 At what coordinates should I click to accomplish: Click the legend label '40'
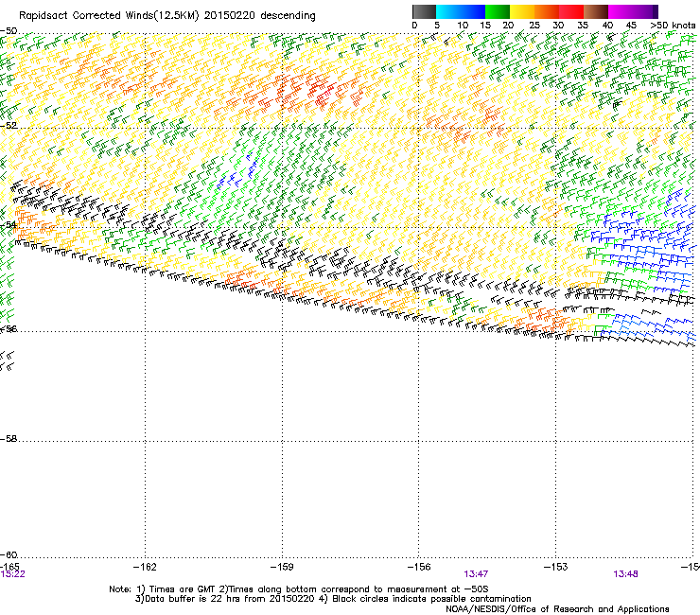607,26
